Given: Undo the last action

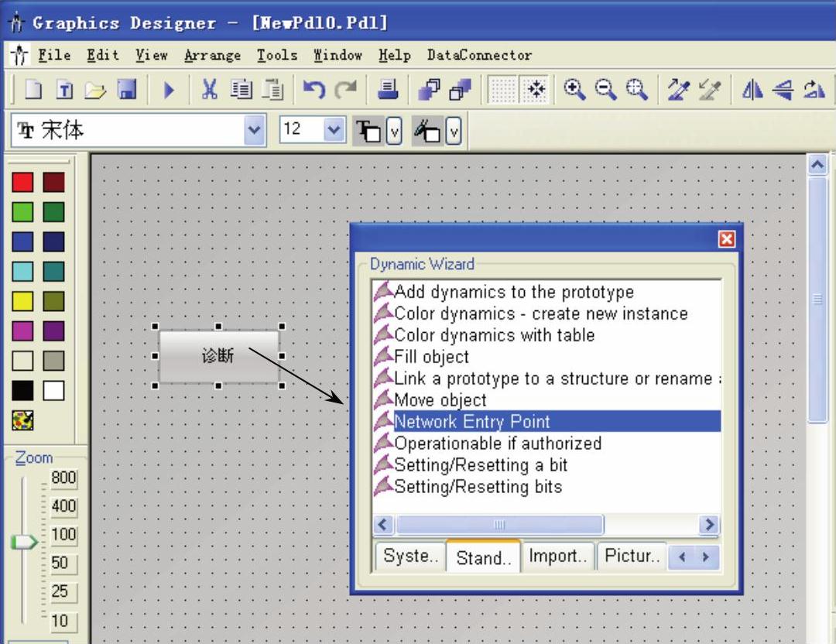Looking at the screenshot, I should click(314, 89).
